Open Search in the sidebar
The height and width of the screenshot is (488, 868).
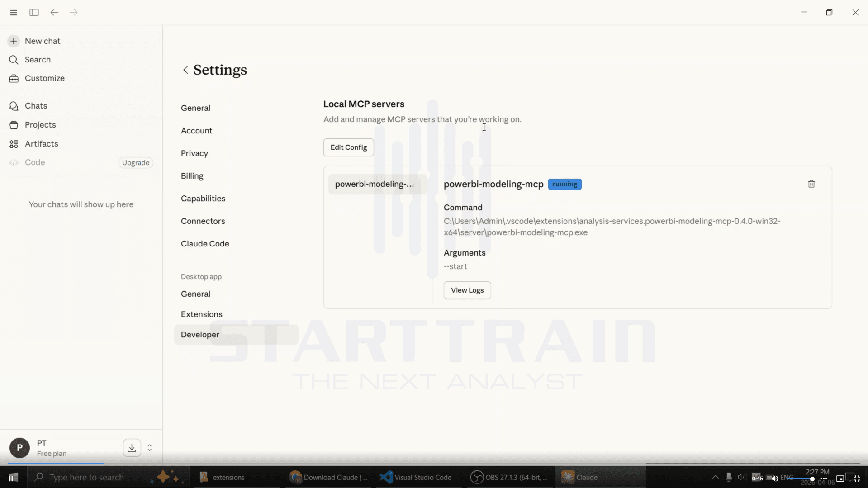(38, 60)
